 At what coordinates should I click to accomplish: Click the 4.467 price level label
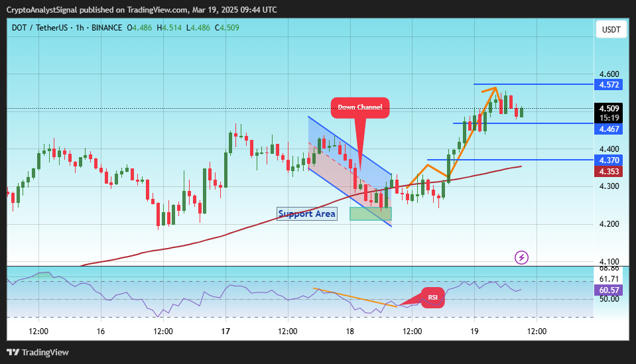pyautogui.click(x=609, y=129)
